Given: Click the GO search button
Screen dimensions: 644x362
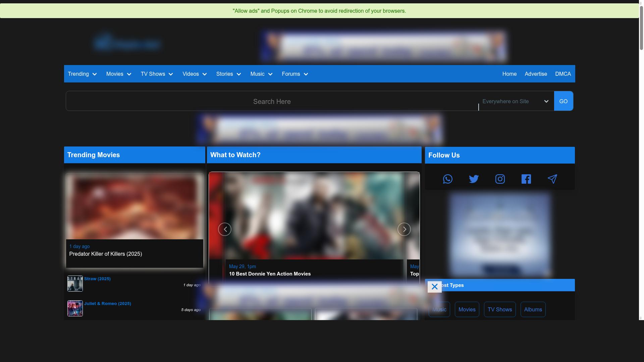Looking at the screenshot, I should point(563,101).
